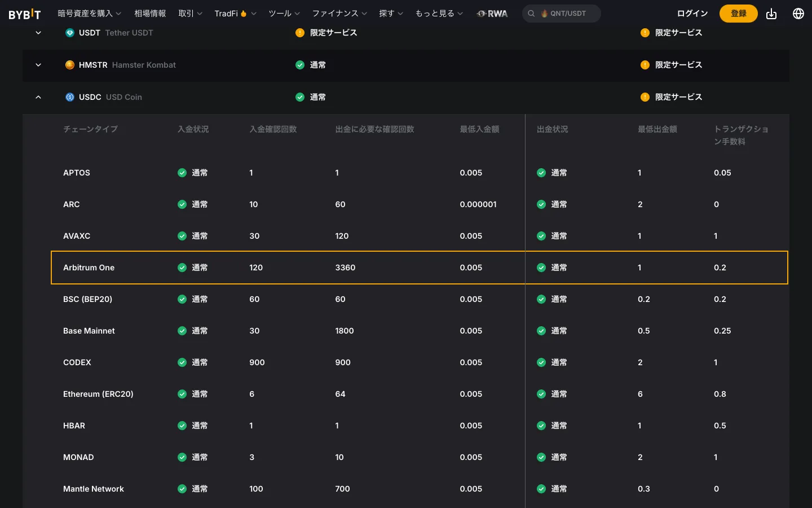Click Ethereum (ERC20) 0.8 fee value
Viewport: 812px width, 508px height.
(x=720, y=394)
